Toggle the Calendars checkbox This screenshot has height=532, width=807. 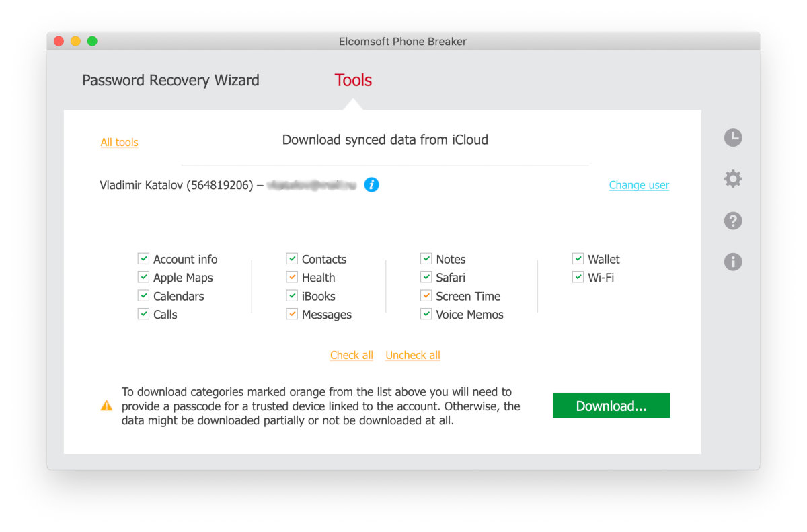tap(143, 296)
